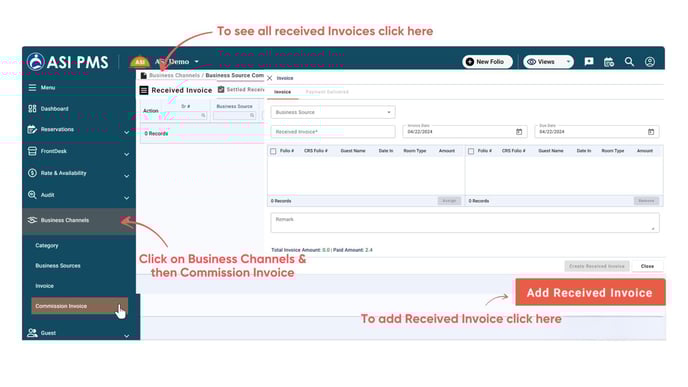The width and height of the screenshot is (688, 387).
Task: Click the New Folio button
Action: coord(487,62)
